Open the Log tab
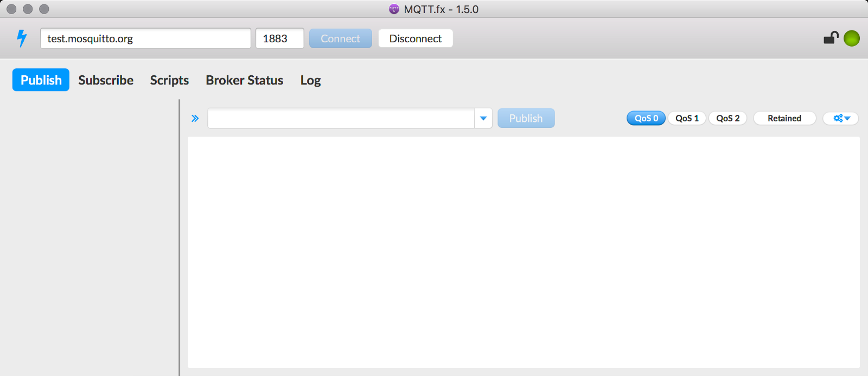The width and height of the screenshot is (868, 376). 310,80
